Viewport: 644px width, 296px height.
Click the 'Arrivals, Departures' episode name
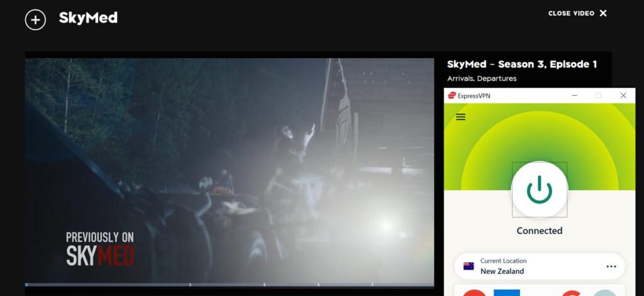coord(482,79)
